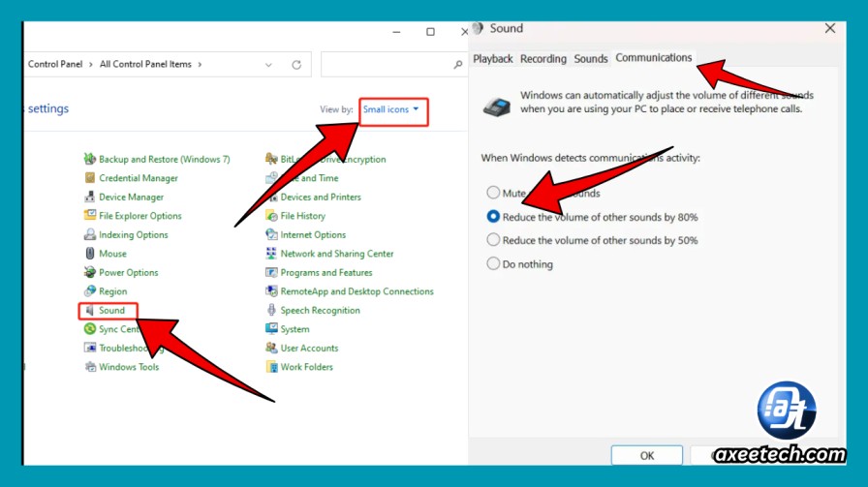Click the search magnifier icon
Screen dimensions: 868x487
[x=458, y=65]
